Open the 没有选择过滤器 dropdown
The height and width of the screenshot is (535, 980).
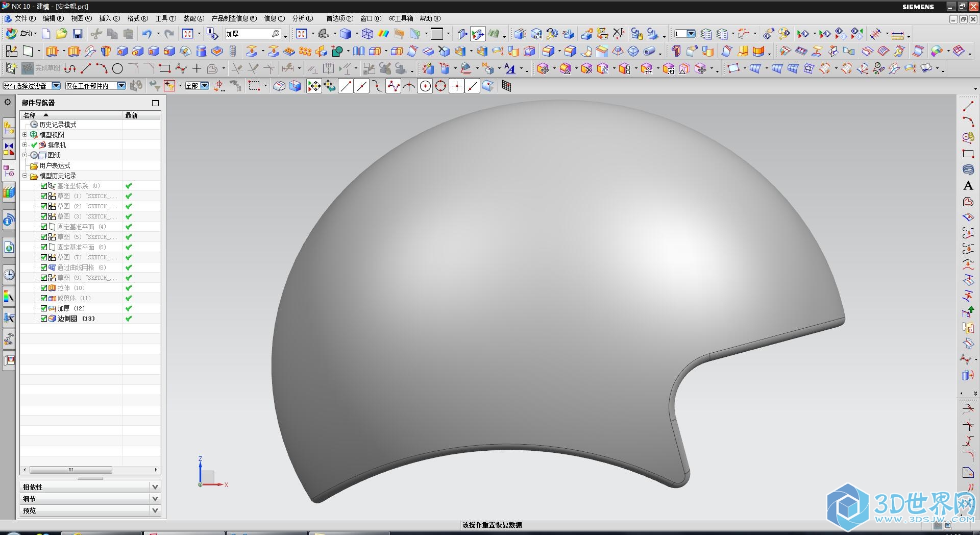click(31, 86)
